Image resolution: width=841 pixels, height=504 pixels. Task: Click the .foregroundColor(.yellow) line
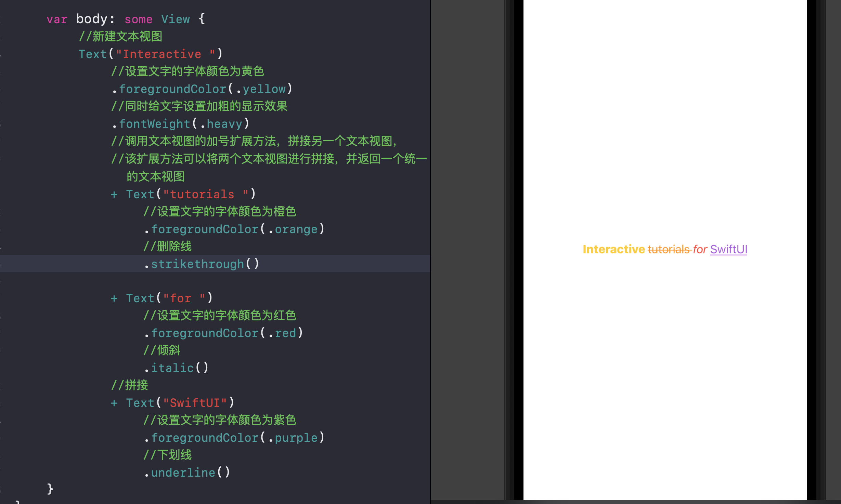tap(202, 89)
